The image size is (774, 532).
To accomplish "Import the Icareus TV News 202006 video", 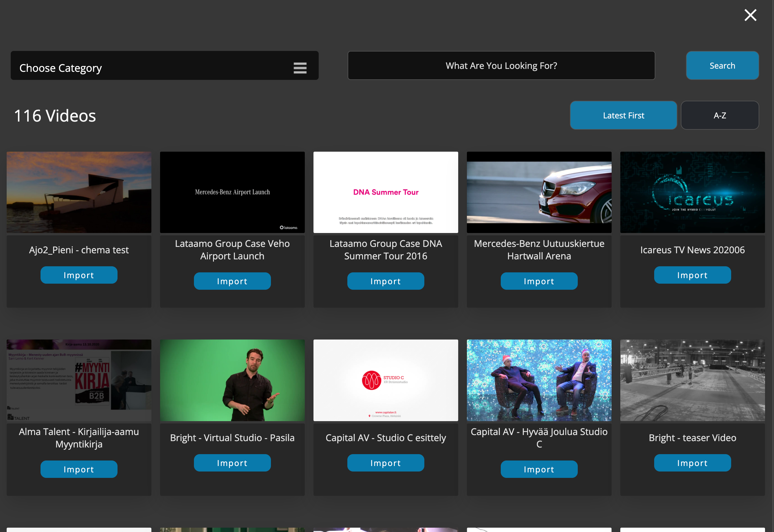I will coord(692,275).
